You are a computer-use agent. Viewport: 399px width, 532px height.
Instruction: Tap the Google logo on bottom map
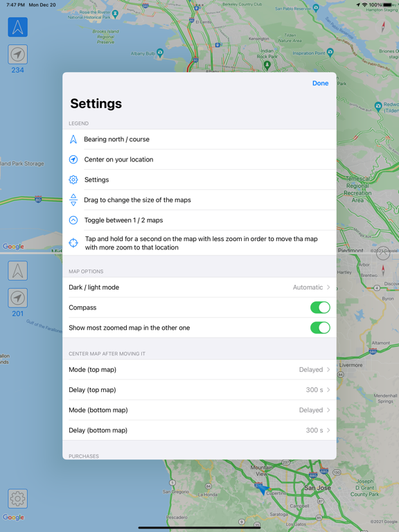click(x=14, y=517)
